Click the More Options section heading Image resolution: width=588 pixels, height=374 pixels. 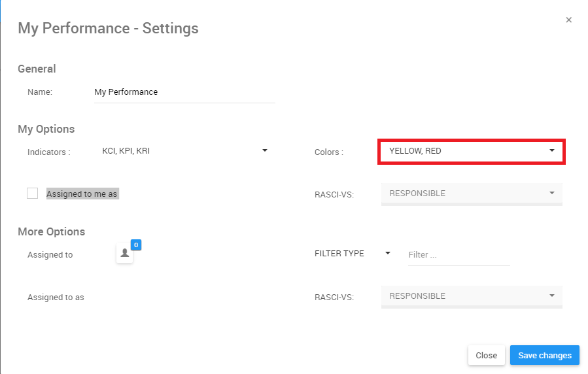(x=52, y=231)
